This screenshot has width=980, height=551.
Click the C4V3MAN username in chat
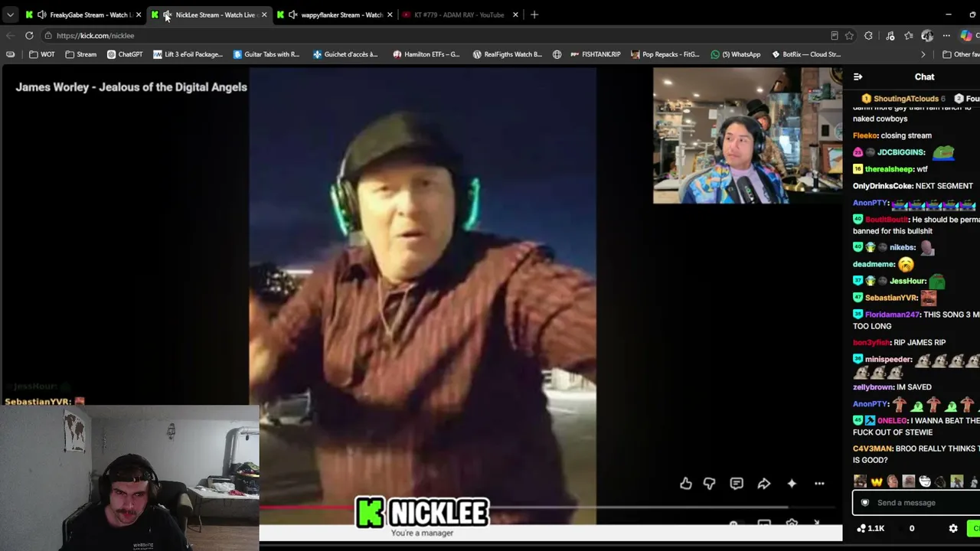873,448
